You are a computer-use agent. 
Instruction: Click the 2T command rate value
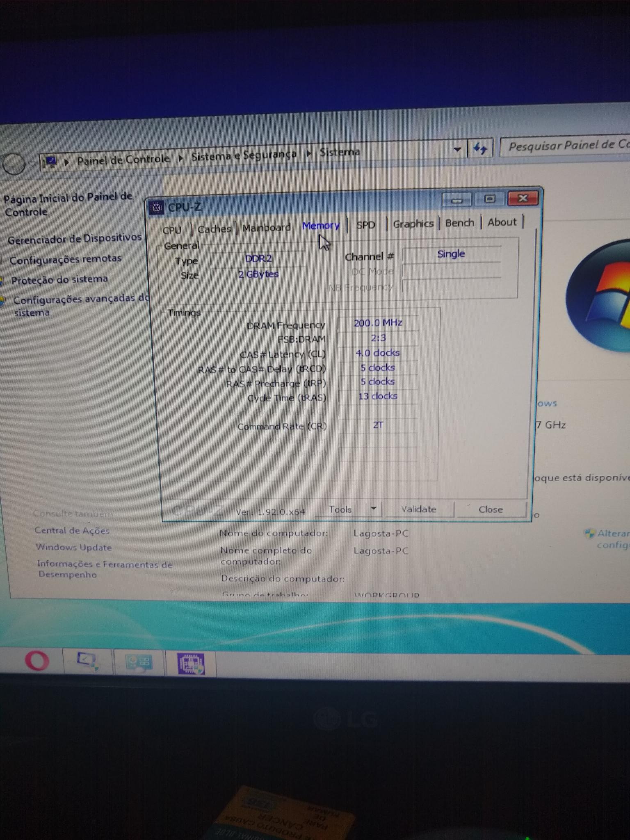378,425
